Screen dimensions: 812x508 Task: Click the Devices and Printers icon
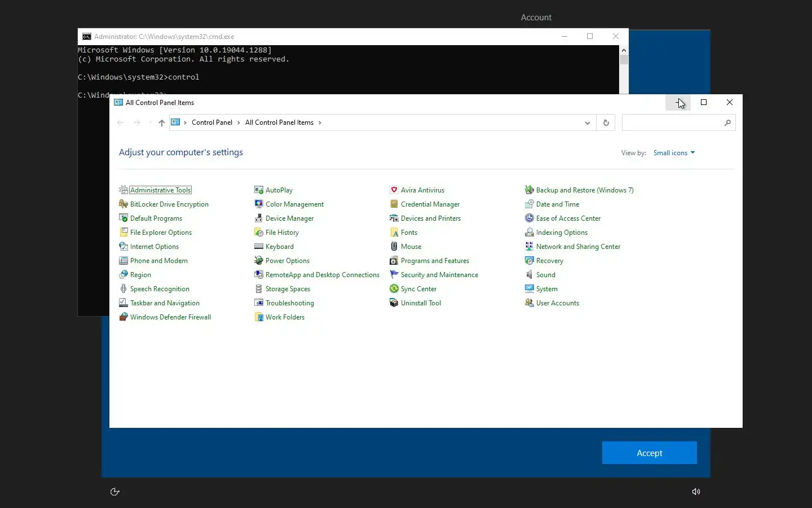pos(394,218)
